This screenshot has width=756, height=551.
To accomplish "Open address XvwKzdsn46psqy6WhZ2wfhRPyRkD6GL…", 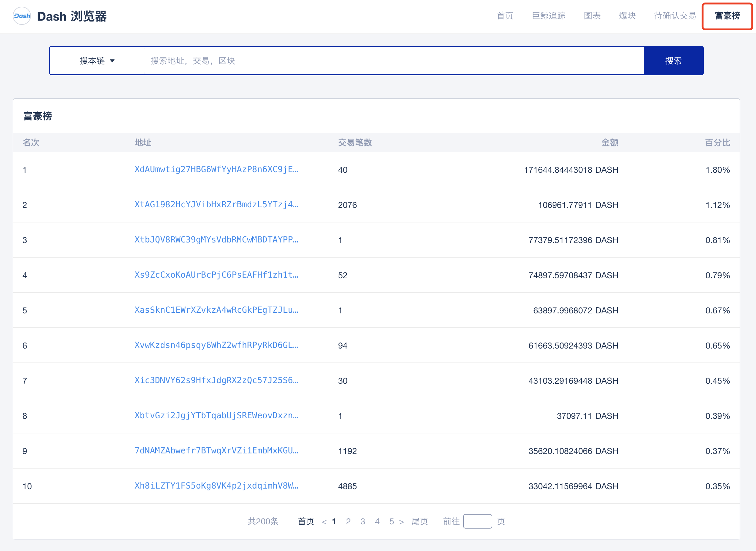I will tap(216, 345).
